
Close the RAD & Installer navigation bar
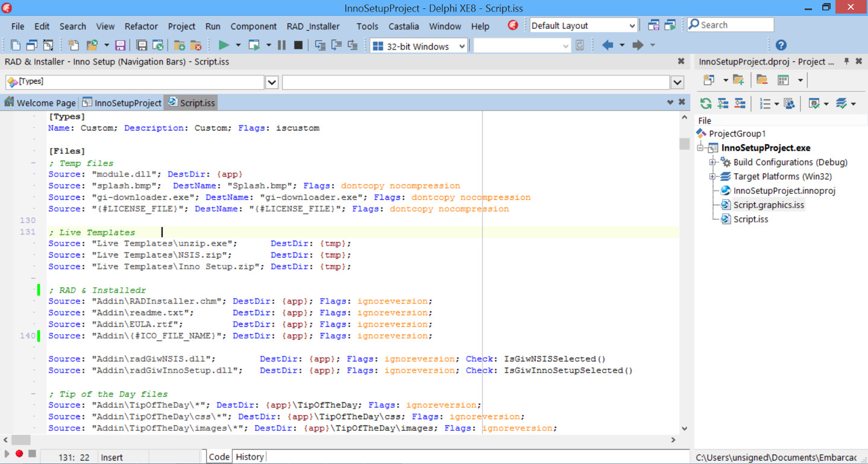click(681, 62)
